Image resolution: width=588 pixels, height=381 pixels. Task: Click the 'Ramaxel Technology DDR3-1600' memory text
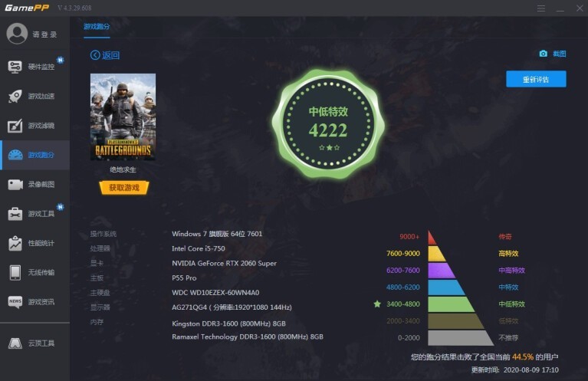click(248, 337)
